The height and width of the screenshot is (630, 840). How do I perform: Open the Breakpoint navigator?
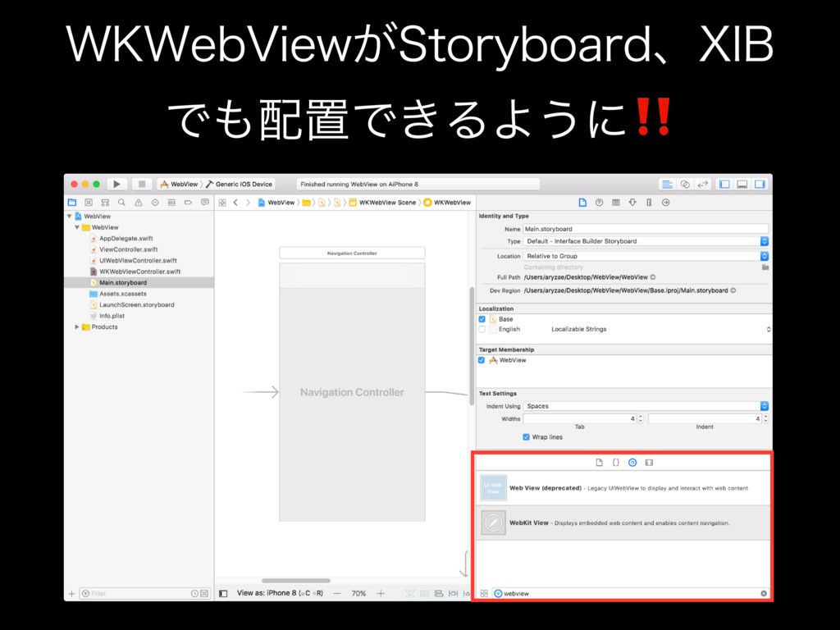point(188,203)
